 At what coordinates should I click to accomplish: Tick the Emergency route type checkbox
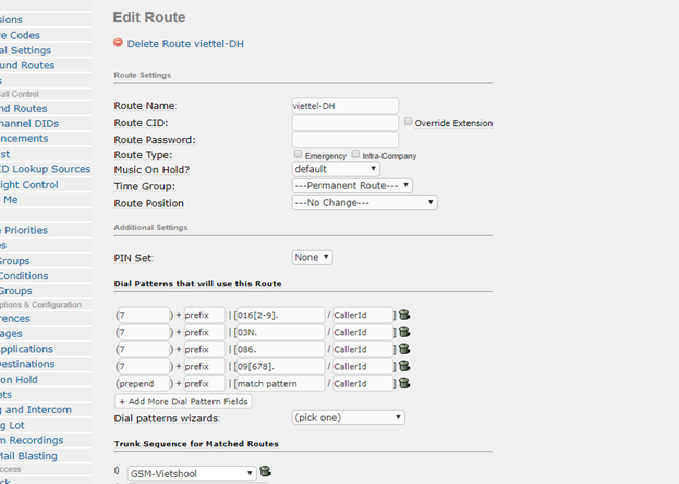click(298, 155)
